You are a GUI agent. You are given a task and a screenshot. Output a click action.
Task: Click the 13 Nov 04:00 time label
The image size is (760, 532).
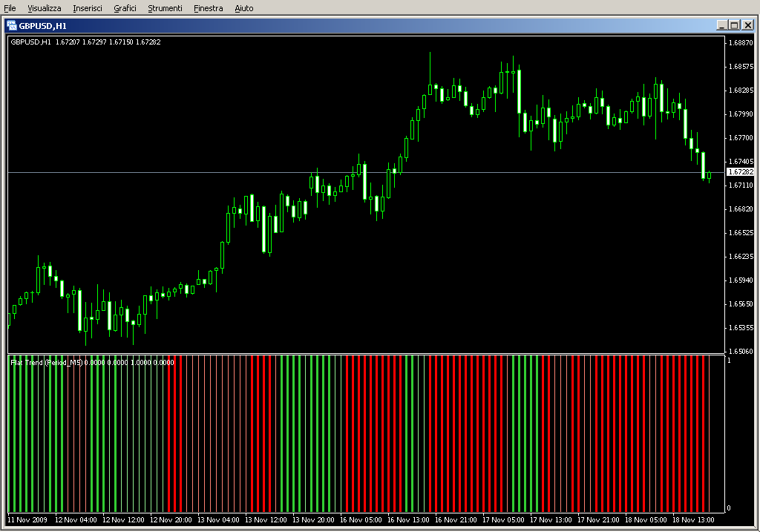(x=218, y=520)
